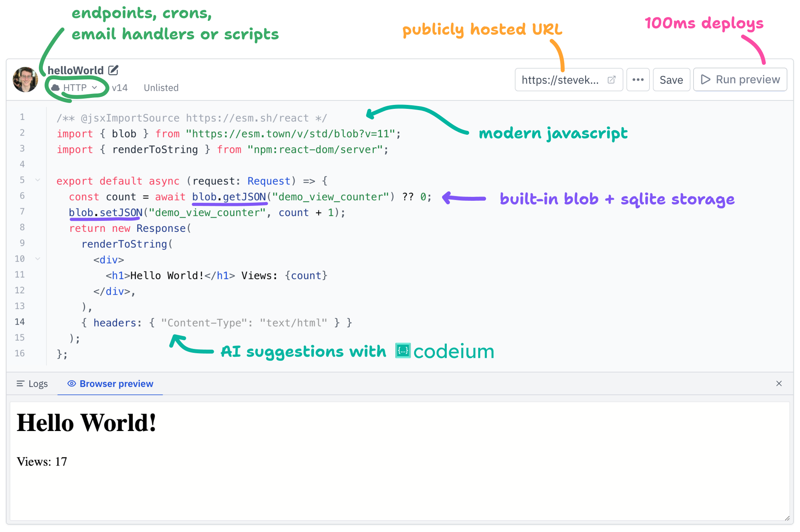800x532 pixels.
Task: Collapse the div block at line 10
Action: point(38,259)
